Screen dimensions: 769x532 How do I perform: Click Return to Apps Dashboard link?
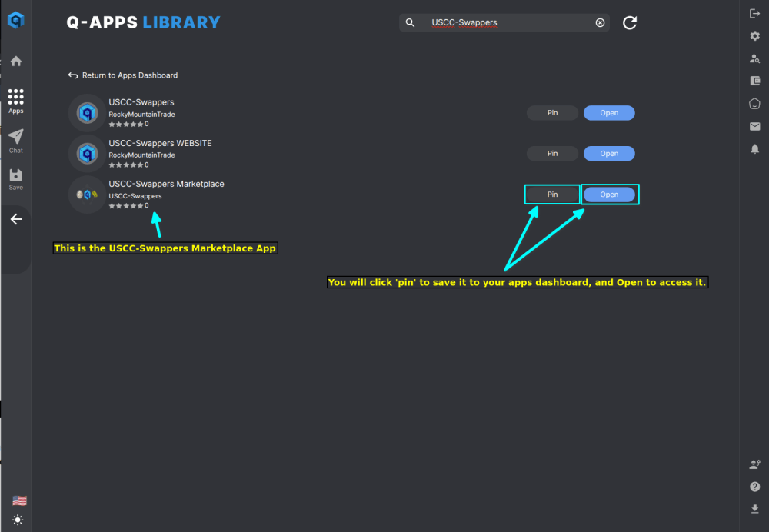(x=123, y=75)
